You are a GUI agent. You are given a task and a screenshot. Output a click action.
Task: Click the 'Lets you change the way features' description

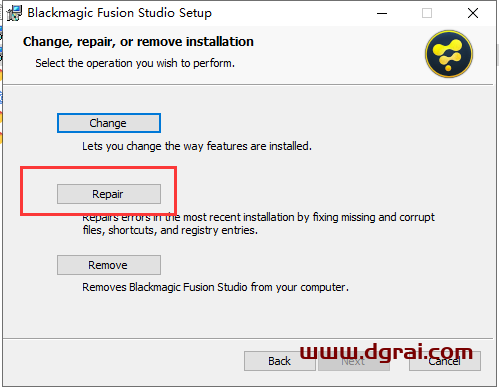point(197,146)
